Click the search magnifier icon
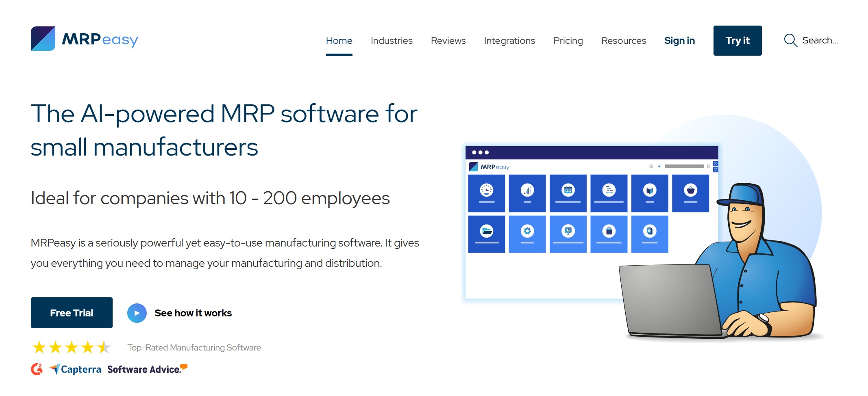The height and width of the screenshot is (396, 868). [790, 40]
